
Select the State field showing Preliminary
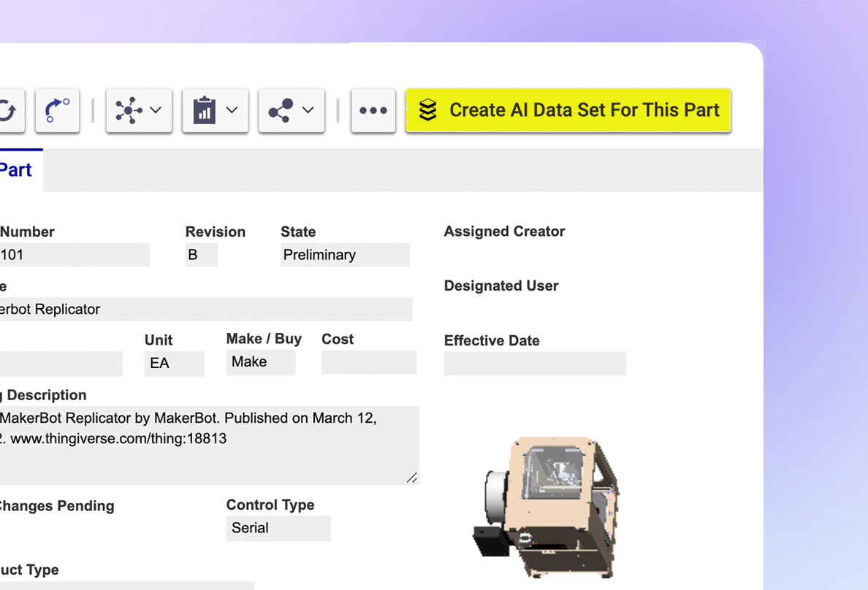[345, 255]
